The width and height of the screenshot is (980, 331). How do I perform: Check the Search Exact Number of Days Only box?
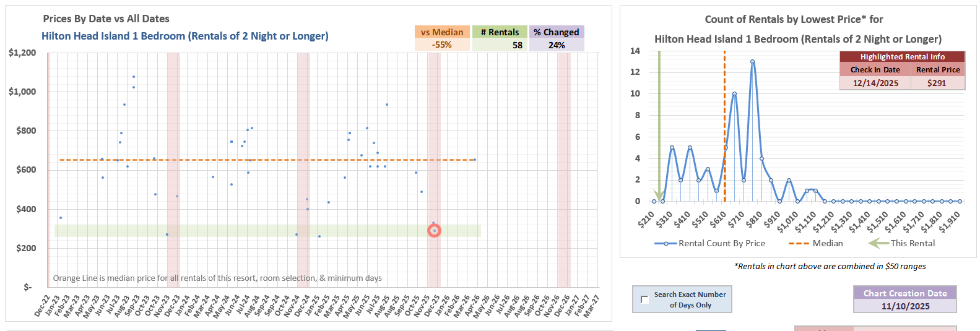pos(644,299)
